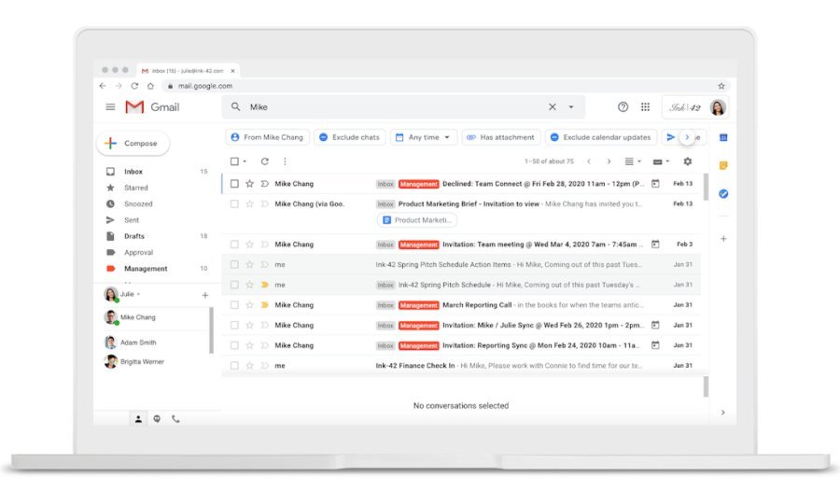Viewport: 840px width, 504px height.
Task: Apply the From Mike Chang filter chip
Action: pyautogui.click(x=267, y=137)
